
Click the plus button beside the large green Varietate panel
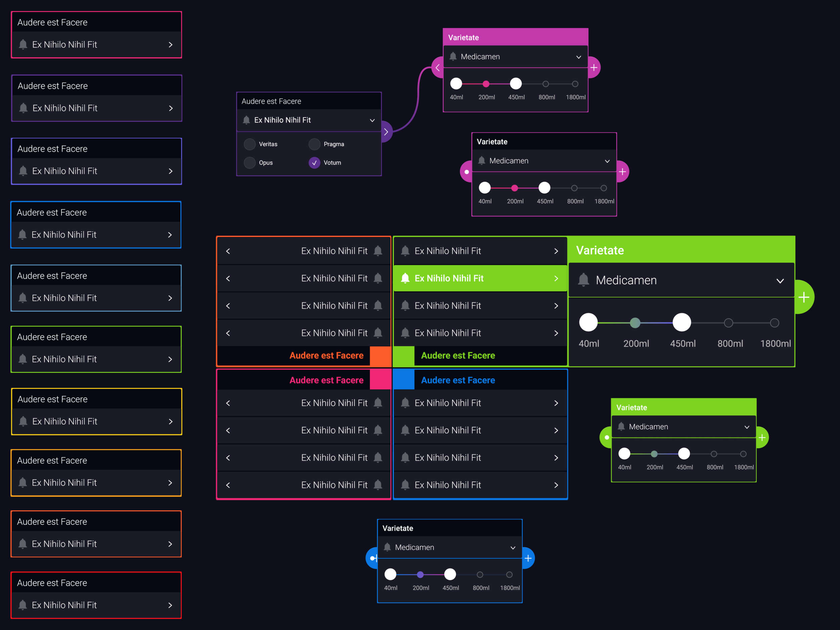coord(804,297)
